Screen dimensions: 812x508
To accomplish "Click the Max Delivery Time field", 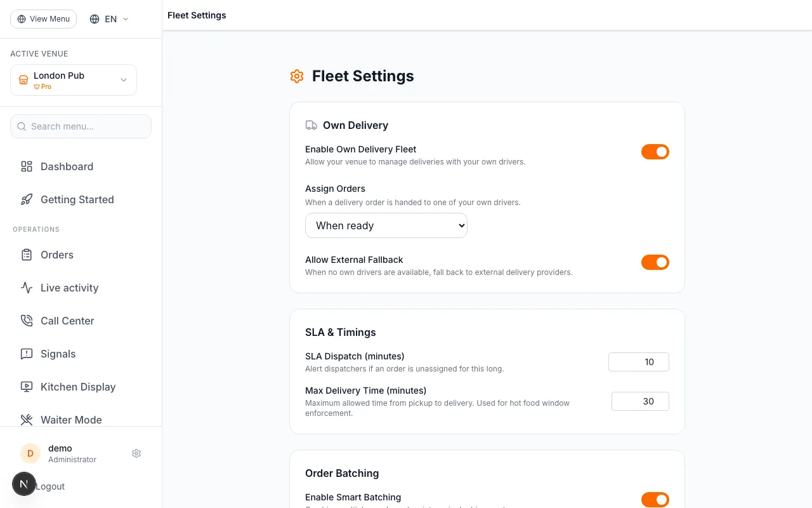I will tap(640, 401).
